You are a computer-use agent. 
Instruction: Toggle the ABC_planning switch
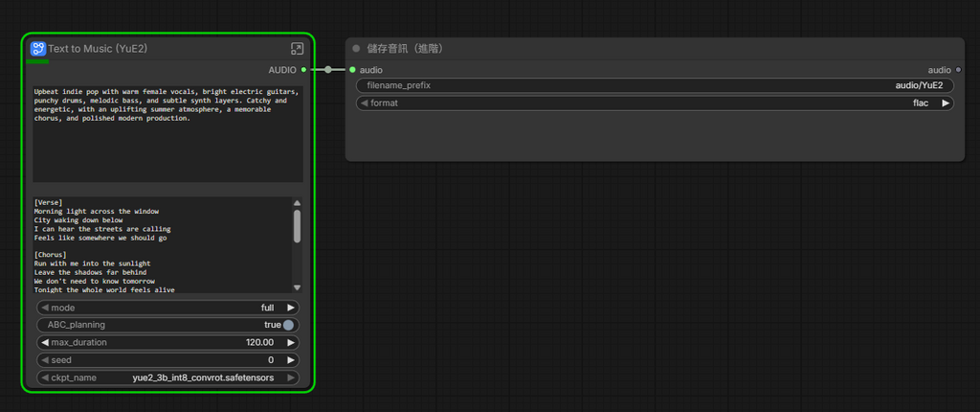click(288, 325)
